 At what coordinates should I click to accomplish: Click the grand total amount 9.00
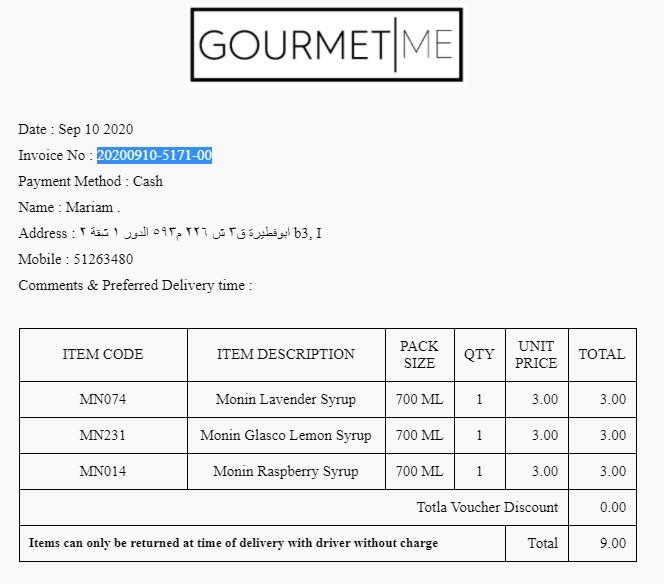click(x=612, y=543)
